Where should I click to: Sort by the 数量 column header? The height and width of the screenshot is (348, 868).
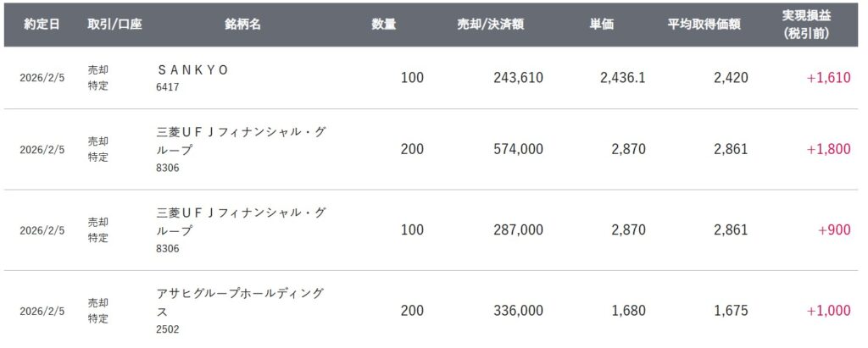tap(383, 25)
